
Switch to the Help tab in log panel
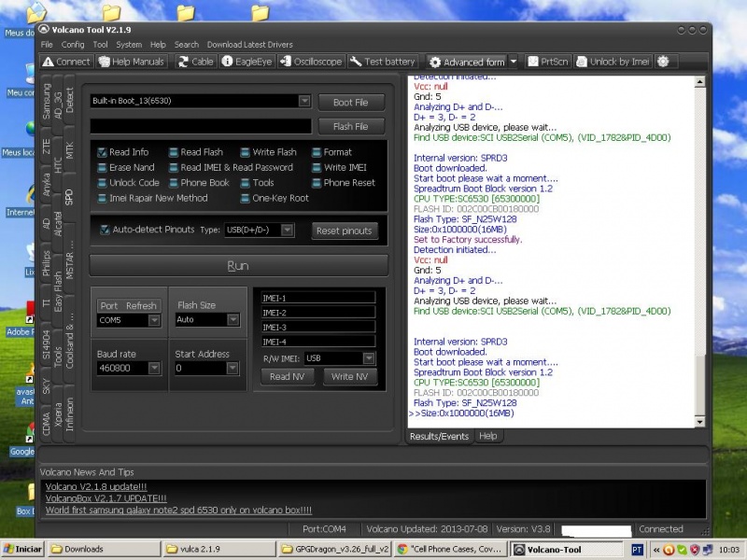(x=487, y=436)
